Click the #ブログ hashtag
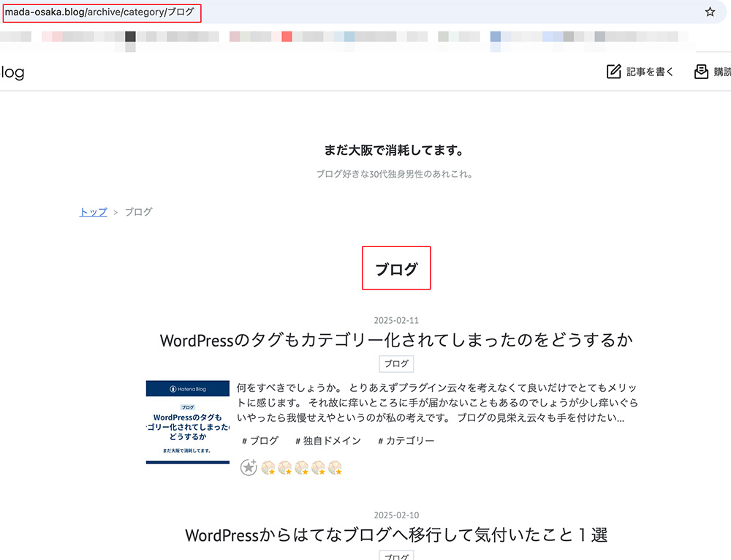731x560 pixels. pyautogui.click(x=260, y=440)
